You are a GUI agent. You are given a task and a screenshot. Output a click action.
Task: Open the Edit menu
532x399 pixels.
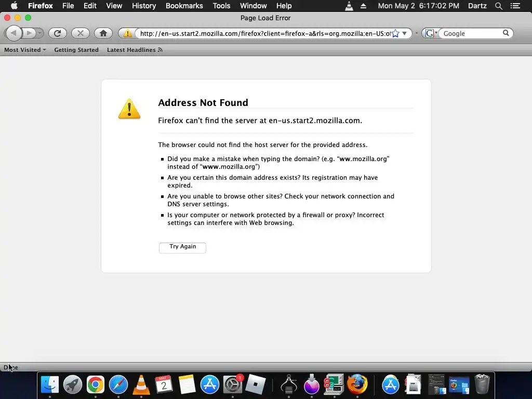pyautogui.click(x=90, y=6)
